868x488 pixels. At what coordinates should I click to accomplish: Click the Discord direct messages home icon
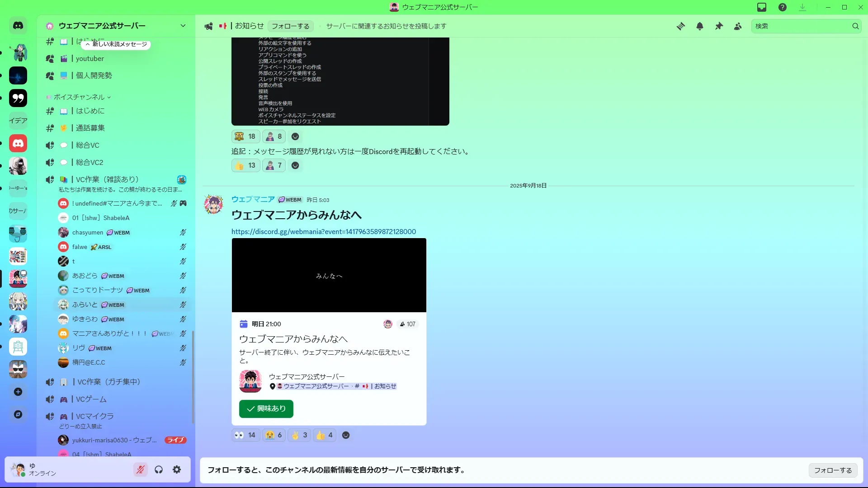[18, 26]
